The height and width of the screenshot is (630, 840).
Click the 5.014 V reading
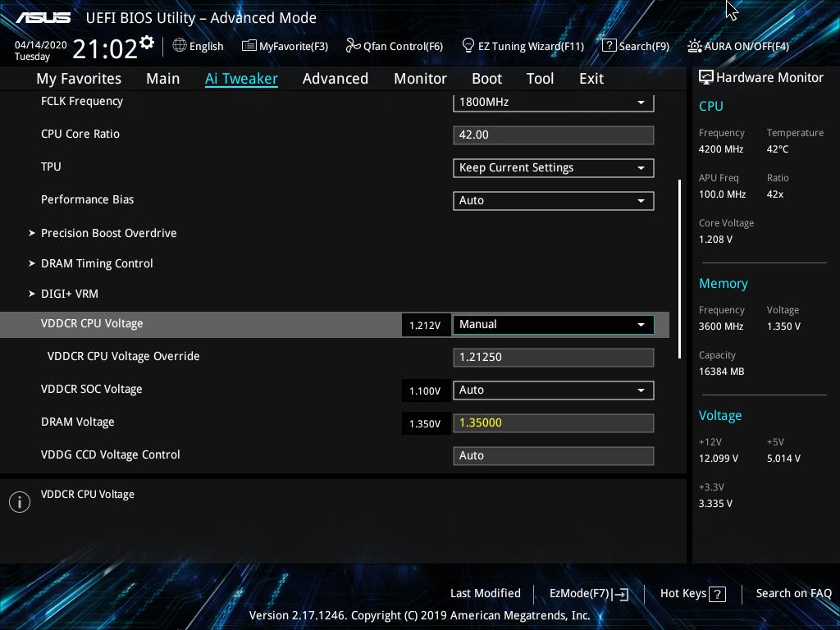pyautogui.click(x=783, y=459)
